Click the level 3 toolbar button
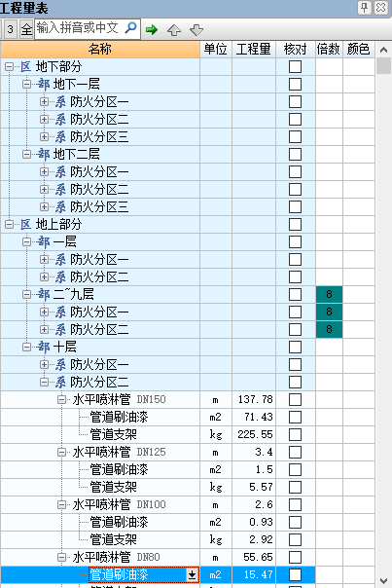This screenshot has height=588, width=392. click(11, 29)
